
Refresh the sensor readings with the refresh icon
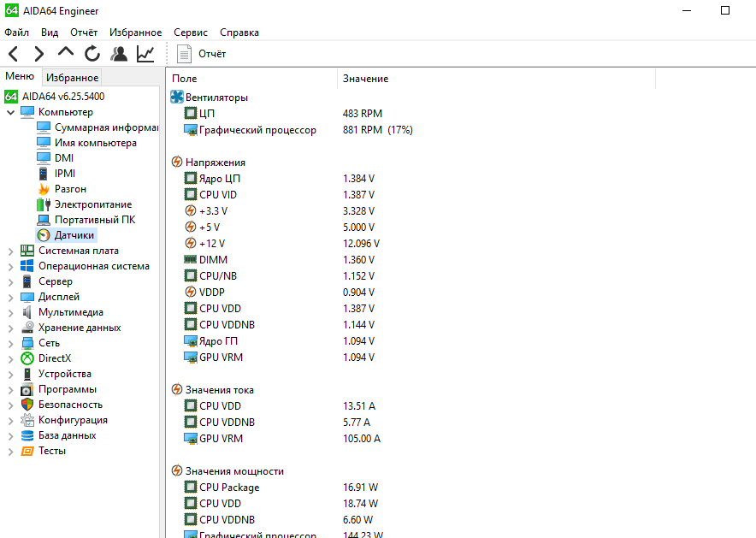(92, 54)
